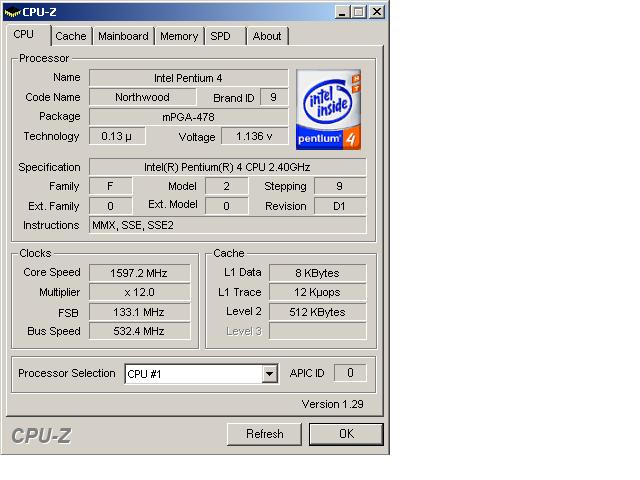640x480 pixels.
Task: Click the Brand ID value 9
Action: (273, 97)
